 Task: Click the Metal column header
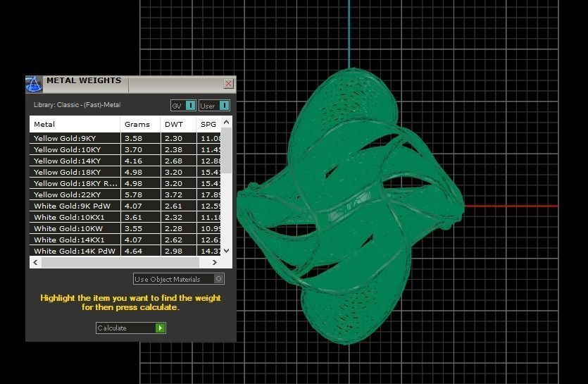tap(75, 124)
